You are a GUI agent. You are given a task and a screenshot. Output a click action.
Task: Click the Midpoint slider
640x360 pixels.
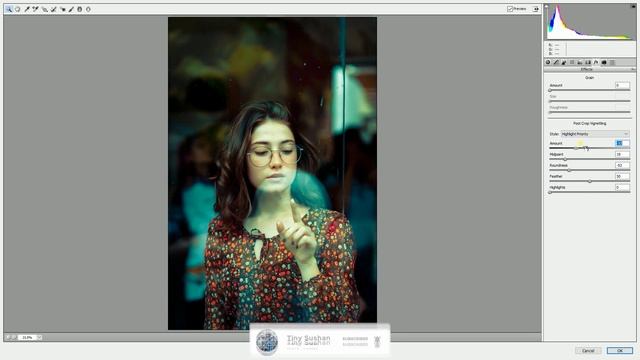(x=589, y=159)
